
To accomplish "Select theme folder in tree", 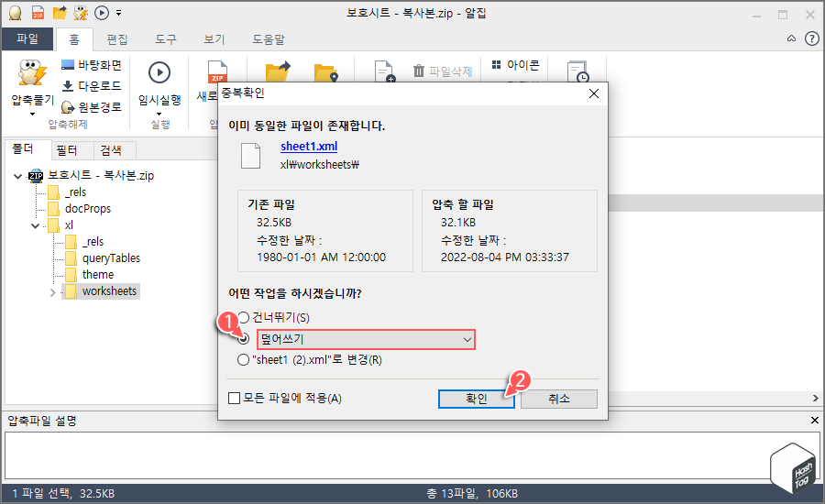I will (98, 274).
